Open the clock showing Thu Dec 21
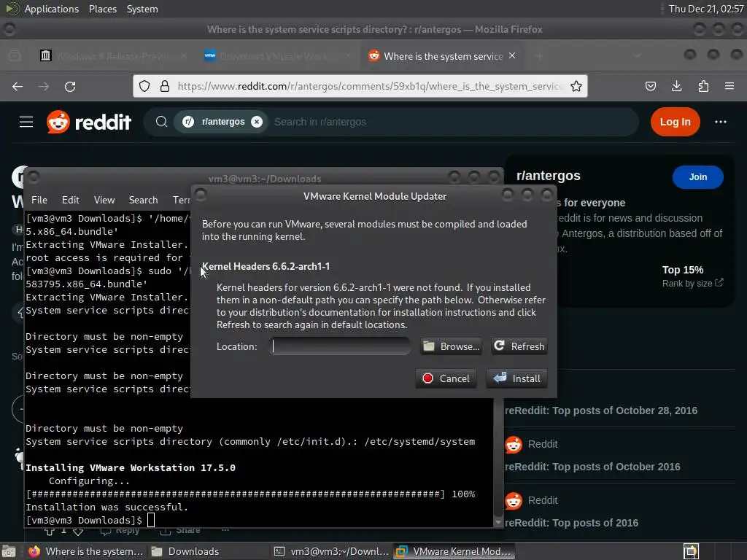The height and width of the screenshot is (560, 747). tap(706, 9)
